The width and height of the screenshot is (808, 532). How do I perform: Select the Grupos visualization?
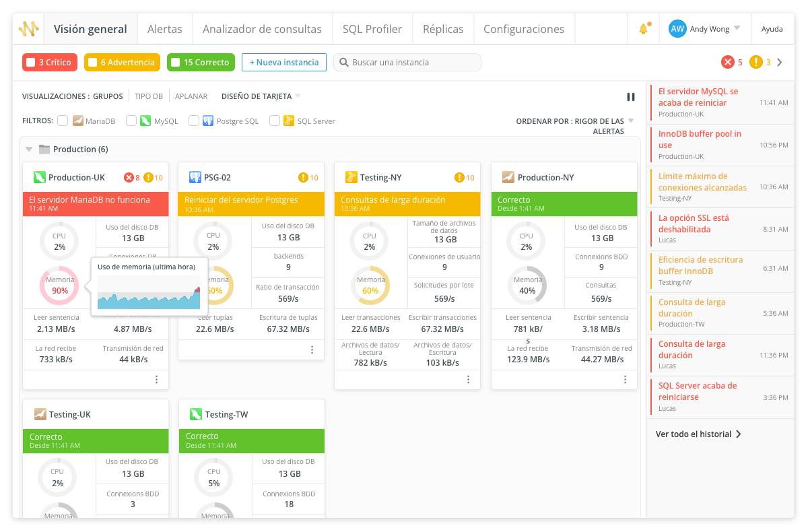click(108, 96)
